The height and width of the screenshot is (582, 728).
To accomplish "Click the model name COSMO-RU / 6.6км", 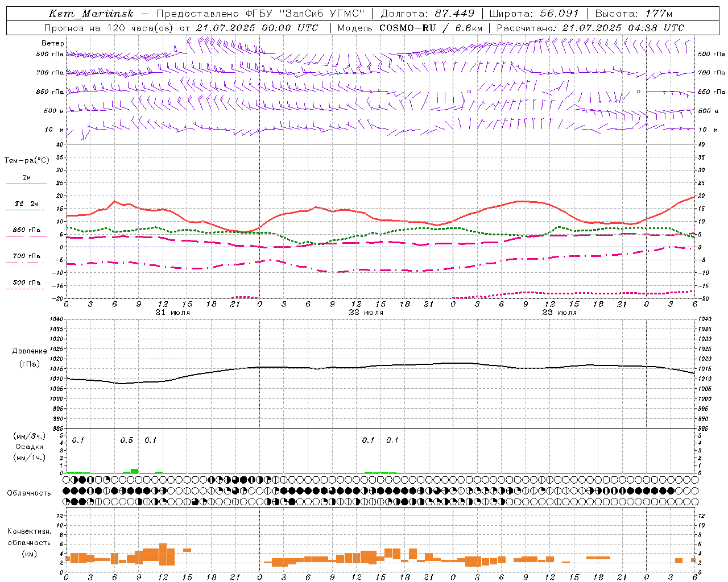I will (x=431, y=28).
